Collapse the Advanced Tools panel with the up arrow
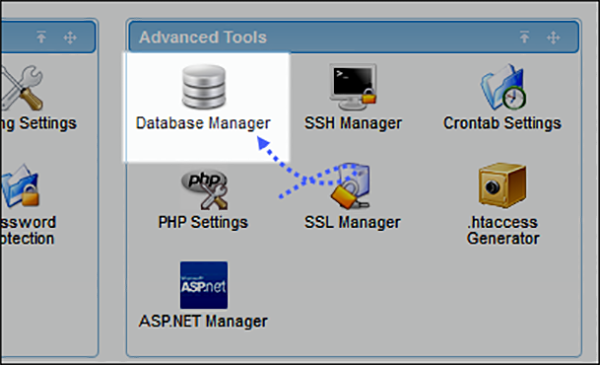This screenshot has height=365, width=600. [x=525, y=37]
